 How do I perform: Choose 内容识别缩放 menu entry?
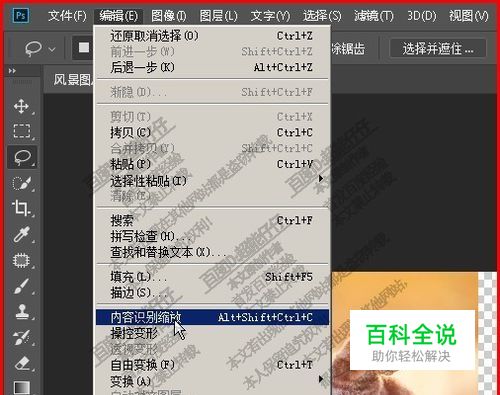[x=212, y=317]
